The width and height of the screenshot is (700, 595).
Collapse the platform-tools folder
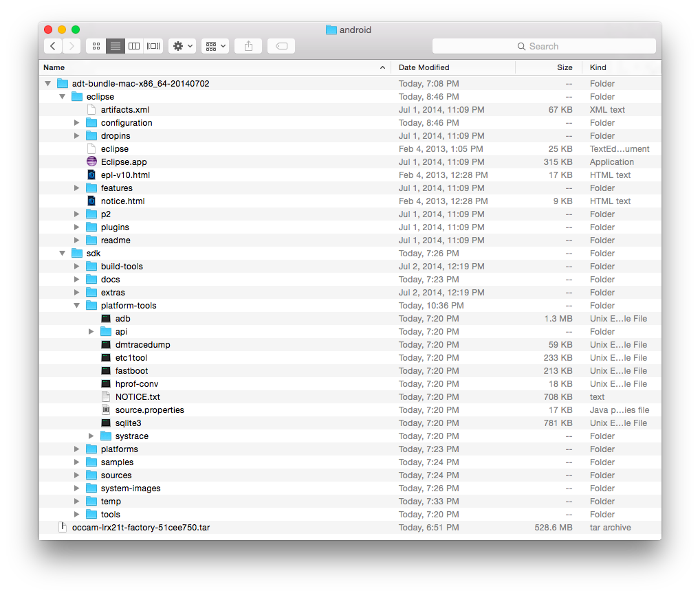tap(77, 305)
